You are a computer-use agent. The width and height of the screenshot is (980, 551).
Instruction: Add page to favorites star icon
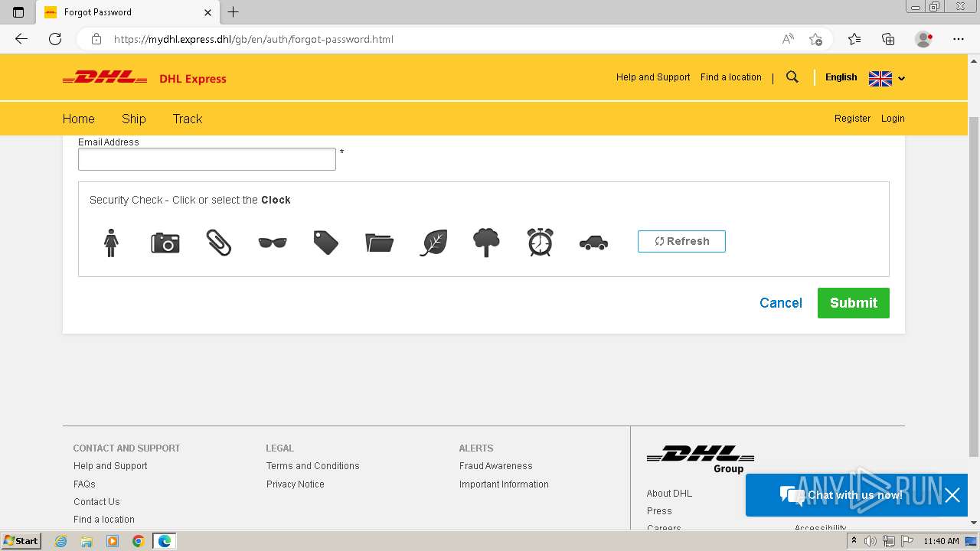pyautogui.click(x=815, y=39)
